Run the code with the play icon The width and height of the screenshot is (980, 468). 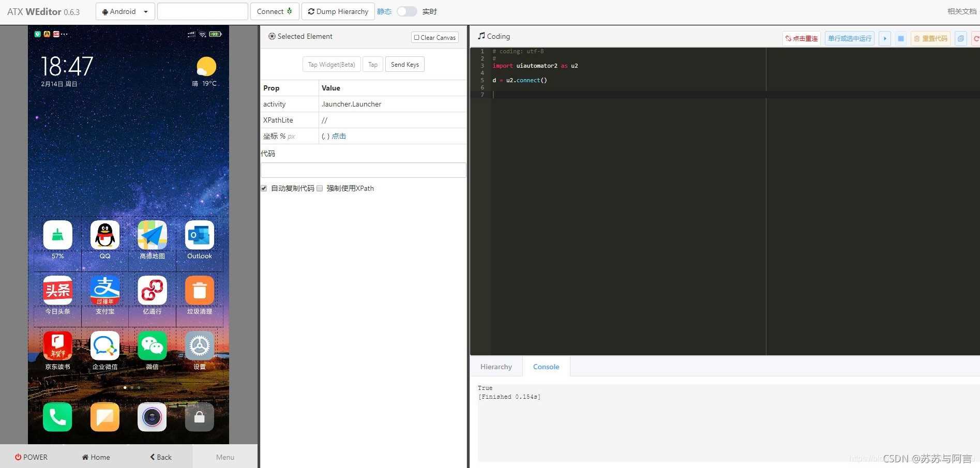click(884, 38)
